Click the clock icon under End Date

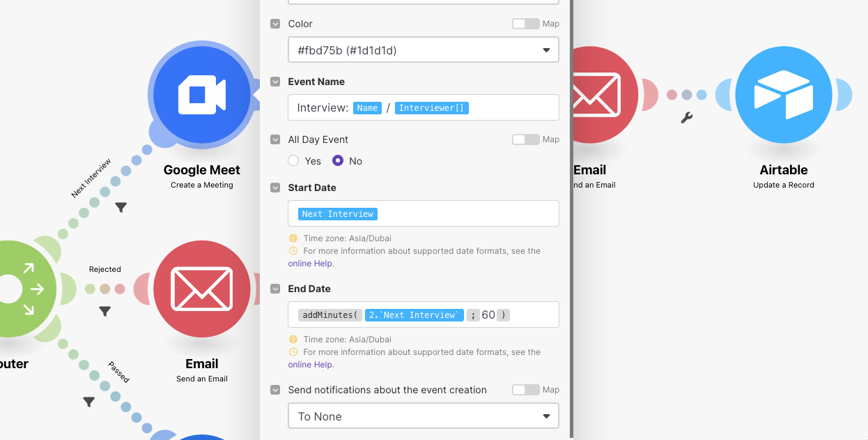tap(293, 352)
